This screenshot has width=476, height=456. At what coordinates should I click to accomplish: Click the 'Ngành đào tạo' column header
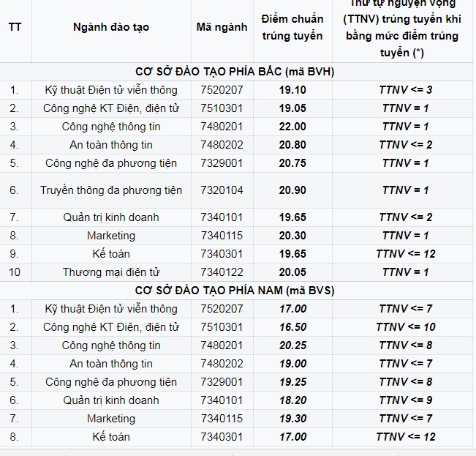(x=111, y=27)
